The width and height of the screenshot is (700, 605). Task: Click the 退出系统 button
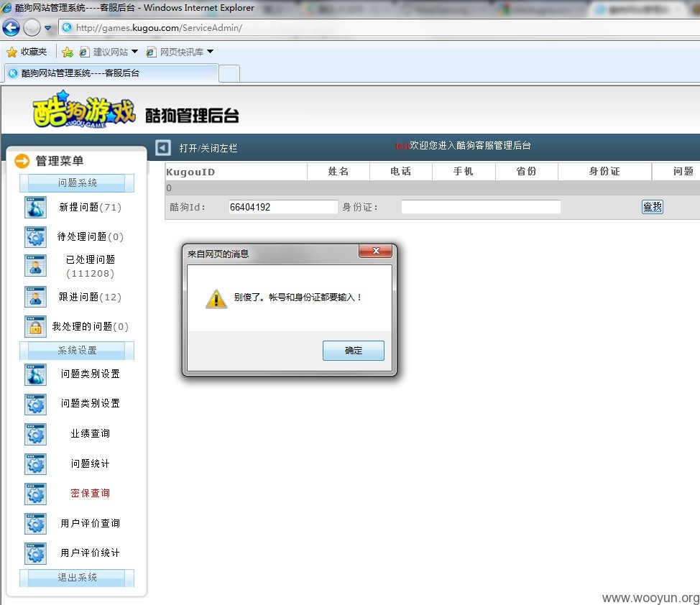(x=77, y=578)
